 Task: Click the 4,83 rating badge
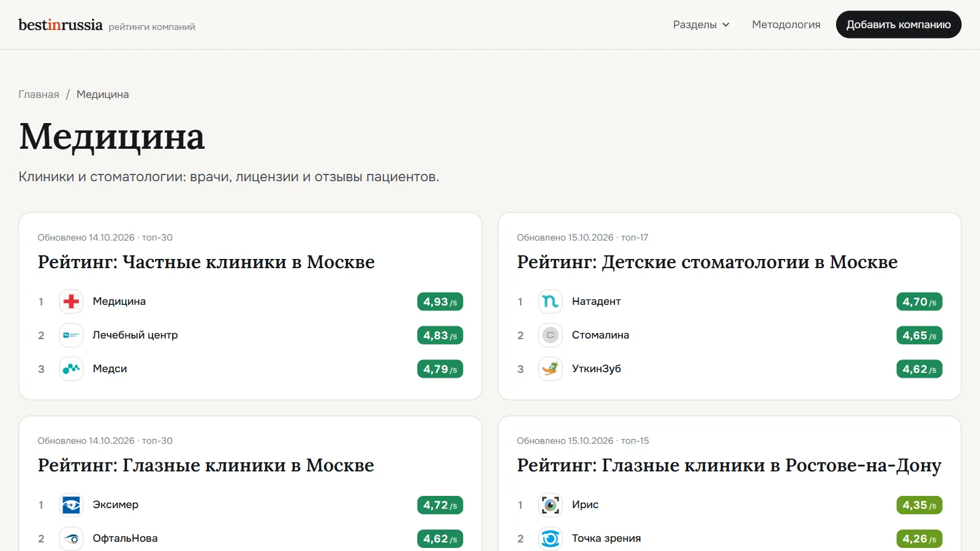(440, 335)
